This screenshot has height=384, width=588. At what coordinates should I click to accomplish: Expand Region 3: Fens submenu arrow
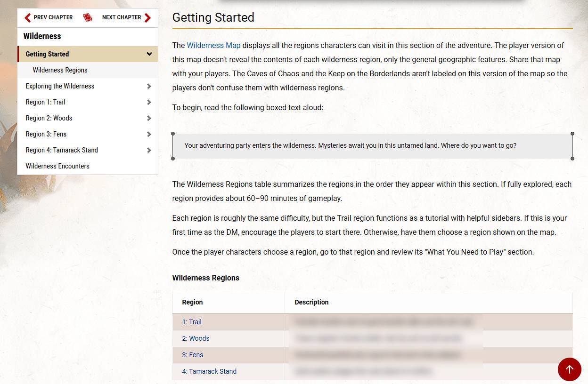pyautogui.click(x=149, y=134)
